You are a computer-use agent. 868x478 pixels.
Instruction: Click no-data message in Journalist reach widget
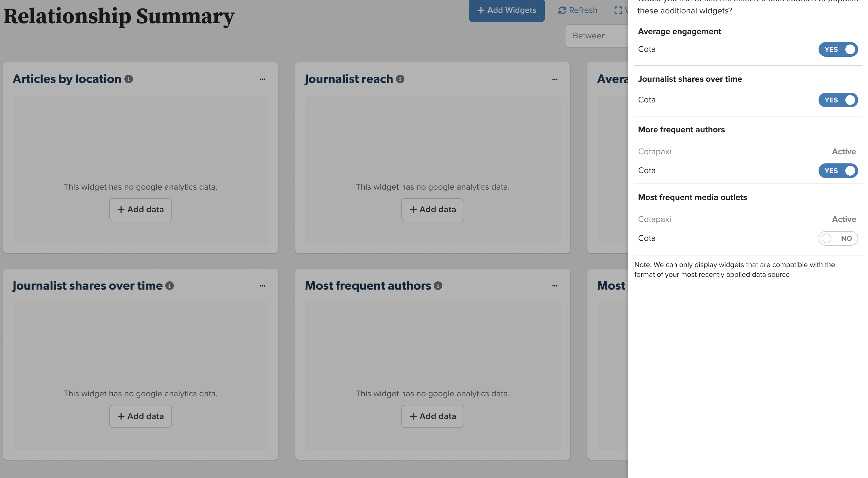(x=433, y=187)
